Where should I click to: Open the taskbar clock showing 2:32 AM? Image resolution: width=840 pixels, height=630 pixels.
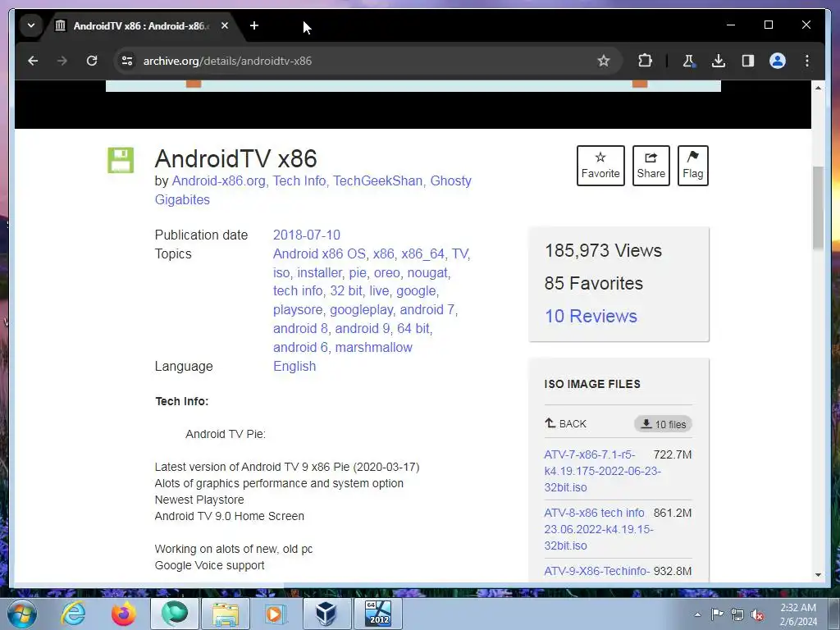(x=798, y=614)
